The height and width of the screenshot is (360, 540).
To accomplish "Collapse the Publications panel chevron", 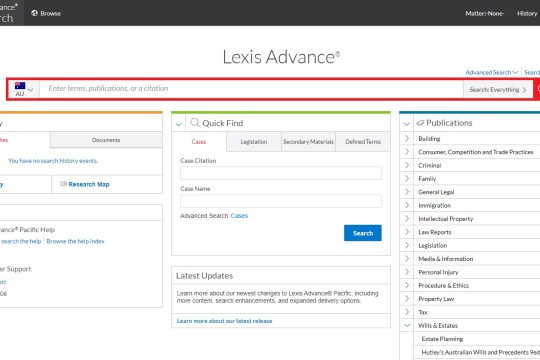I will pyautogui.click(x=407, y=124).
